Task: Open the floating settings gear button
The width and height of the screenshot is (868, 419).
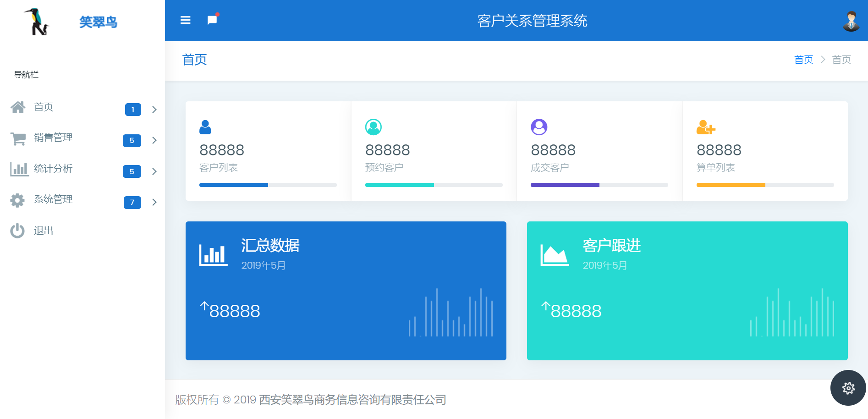Action: point(848,388)
